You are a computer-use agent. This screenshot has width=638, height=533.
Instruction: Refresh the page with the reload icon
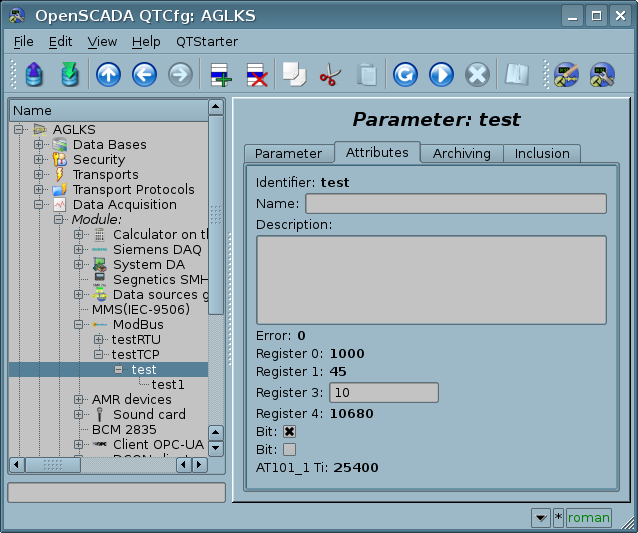point(405,75)
